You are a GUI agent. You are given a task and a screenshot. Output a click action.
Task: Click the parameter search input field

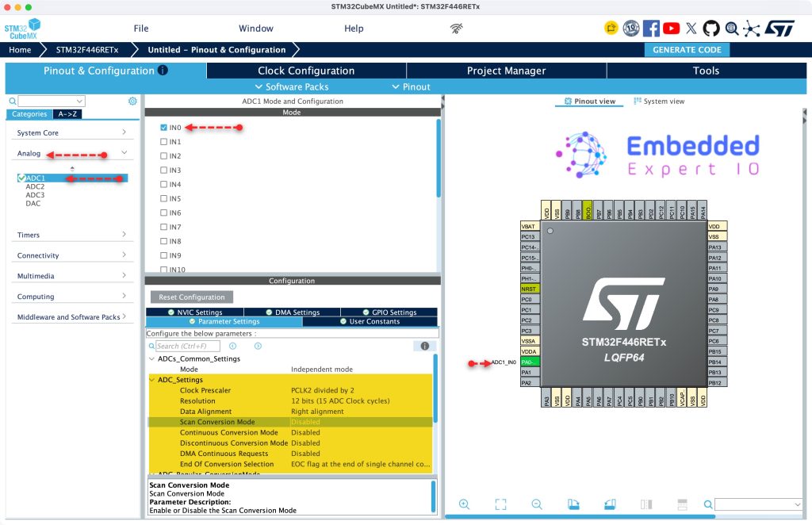point(187,346)
